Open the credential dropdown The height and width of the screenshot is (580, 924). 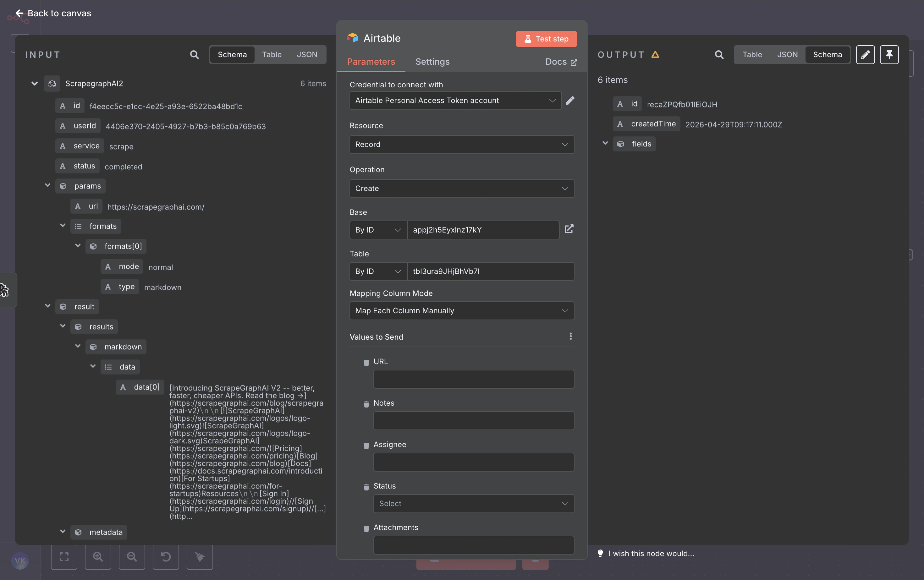tap(455, 101)
